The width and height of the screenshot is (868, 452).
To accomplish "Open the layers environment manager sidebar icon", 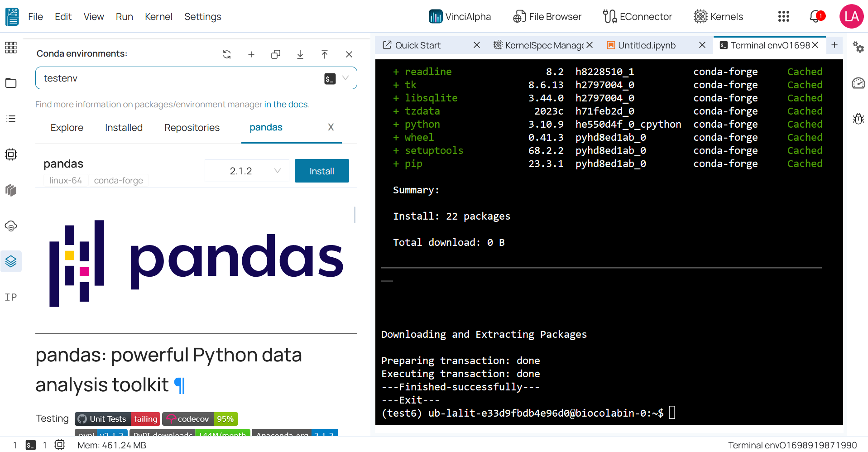I will [11, 261].
